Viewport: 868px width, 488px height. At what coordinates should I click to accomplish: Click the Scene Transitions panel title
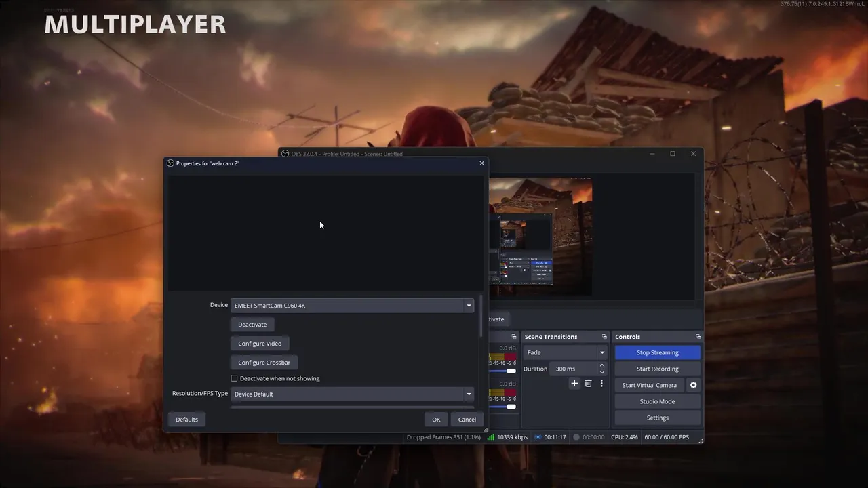pyautogui.click(x=551, y=337)
